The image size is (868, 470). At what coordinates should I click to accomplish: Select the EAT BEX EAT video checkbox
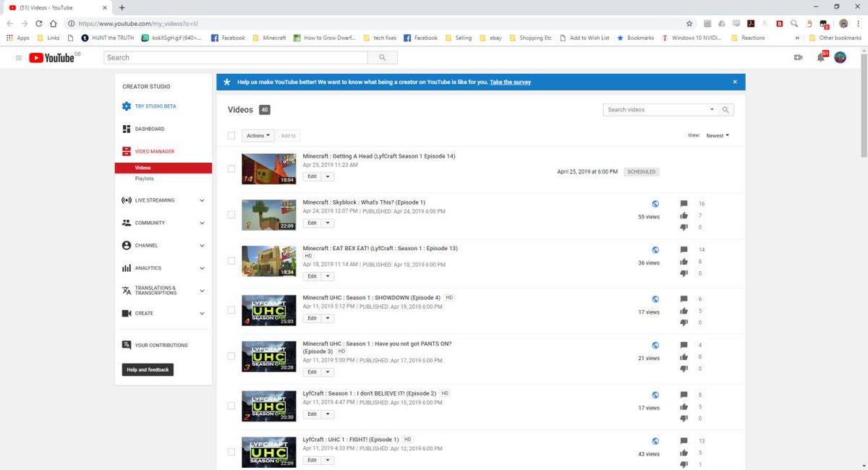(231, 261)
